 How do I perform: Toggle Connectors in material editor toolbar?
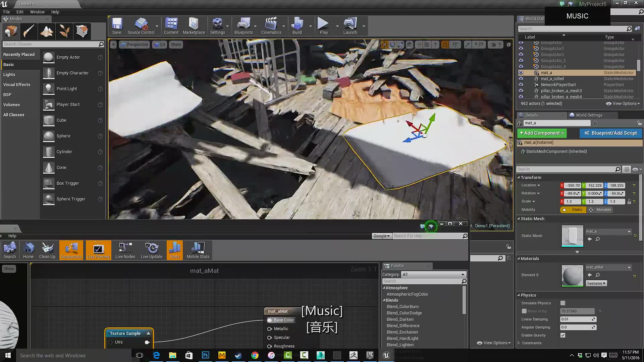(71, 250)
